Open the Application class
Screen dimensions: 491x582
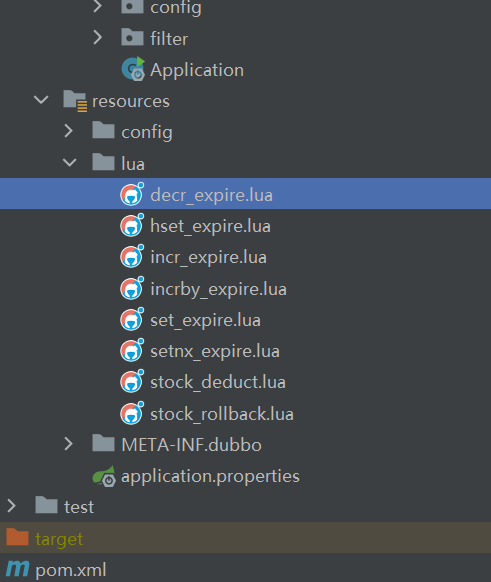click(x=197, y=70)
